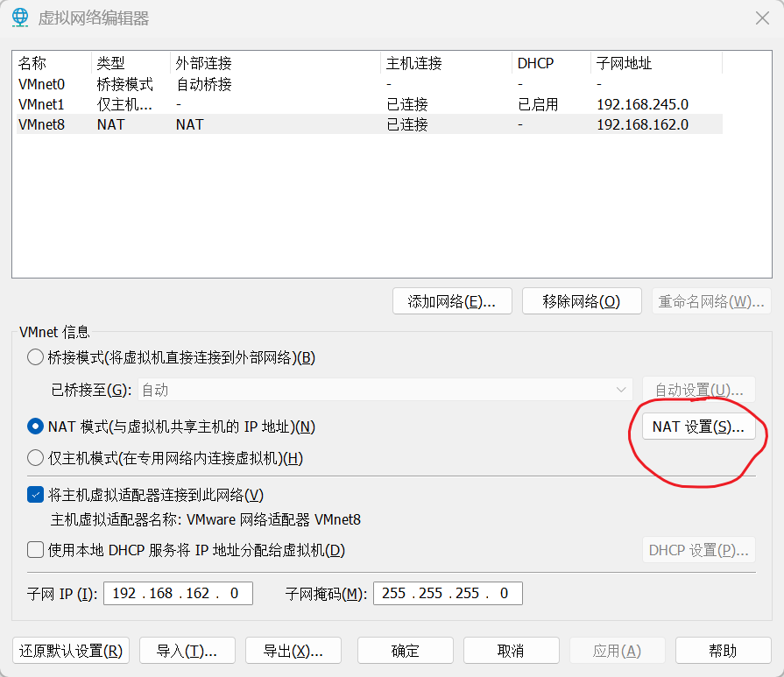The height and width of the screenshot is (677, 784).
Task: Sort by 类型 column header
Action: pos(131,63)
